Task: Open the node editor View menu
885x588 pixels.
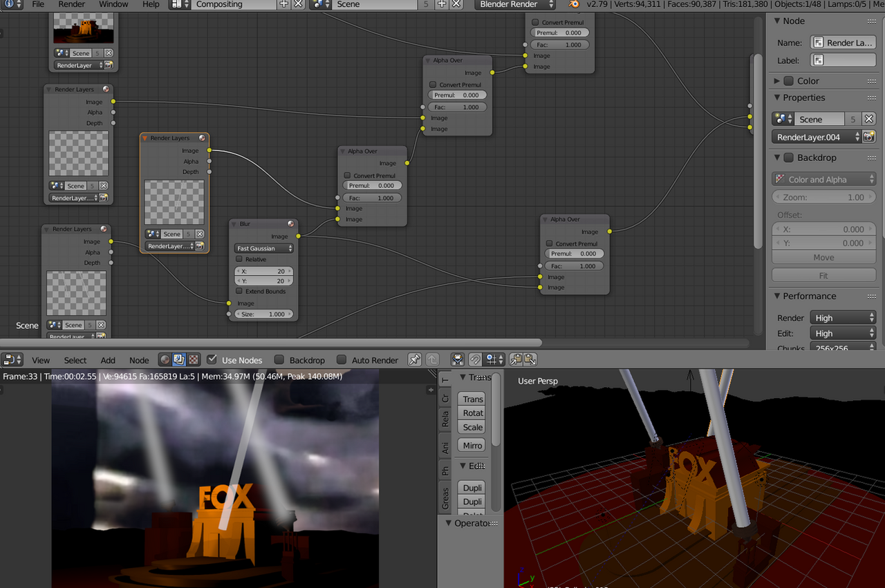Action: pyautogui.click(x=41, y=360)
